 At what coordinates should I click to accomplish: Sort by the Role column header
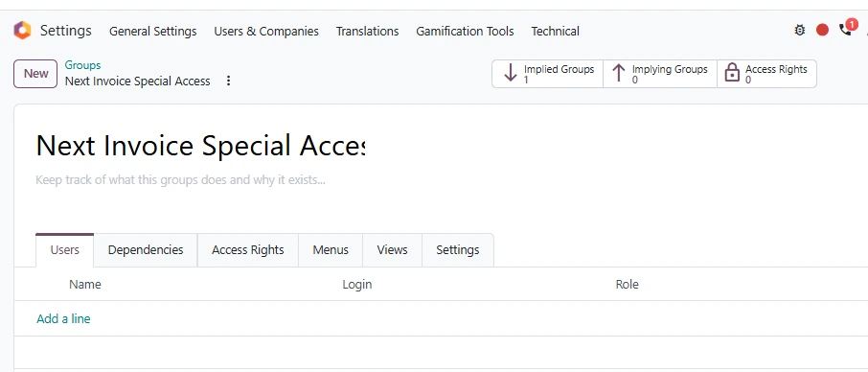(x=628, y=285)
